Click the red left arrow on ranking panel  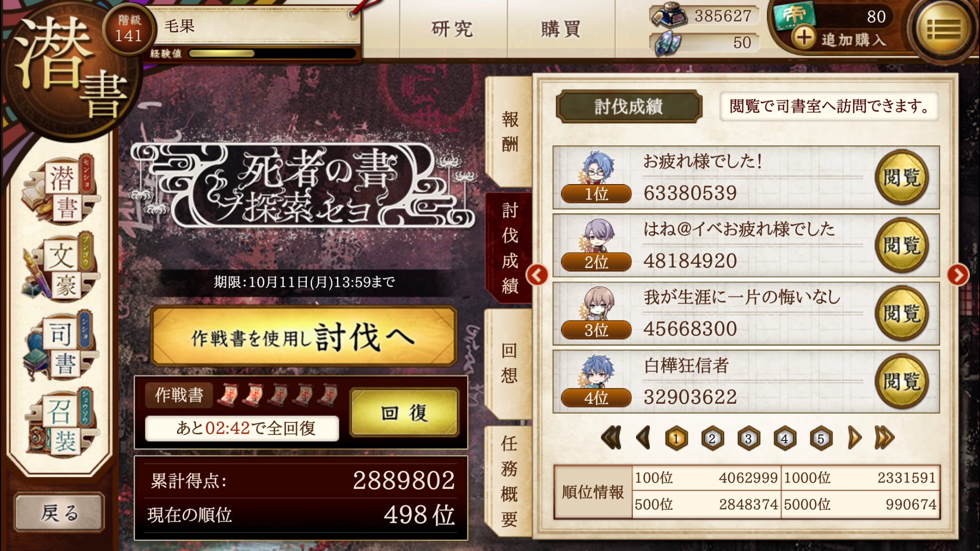tap(537, 275)
